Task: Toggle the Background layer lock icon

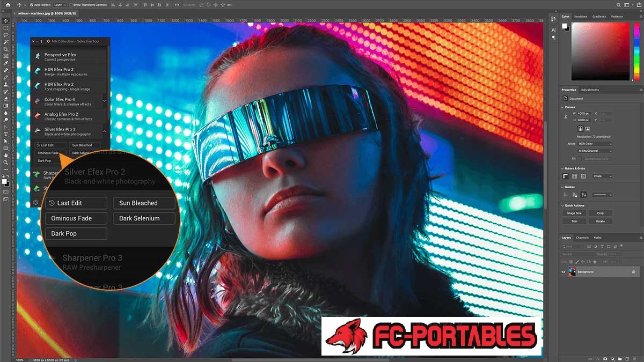Action: coord(634,272)
